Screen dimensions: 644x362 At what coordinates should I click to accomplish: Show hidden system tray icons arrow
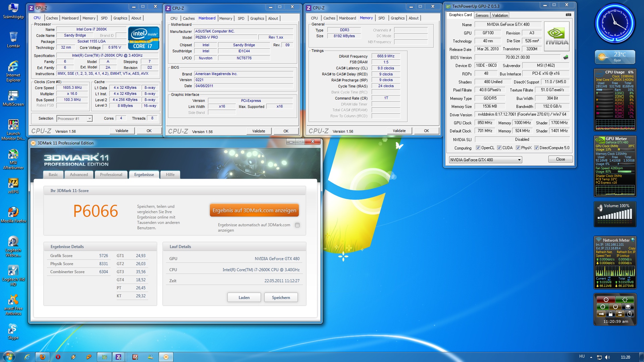(591, 357)
